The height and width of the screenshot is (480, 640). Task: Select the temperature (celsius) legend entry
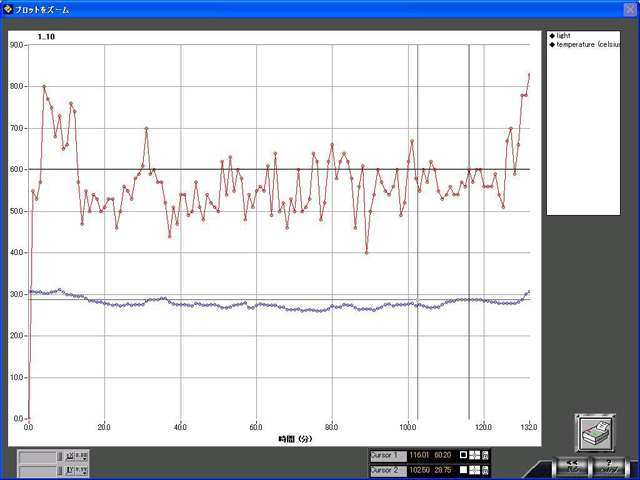[587, 45]
